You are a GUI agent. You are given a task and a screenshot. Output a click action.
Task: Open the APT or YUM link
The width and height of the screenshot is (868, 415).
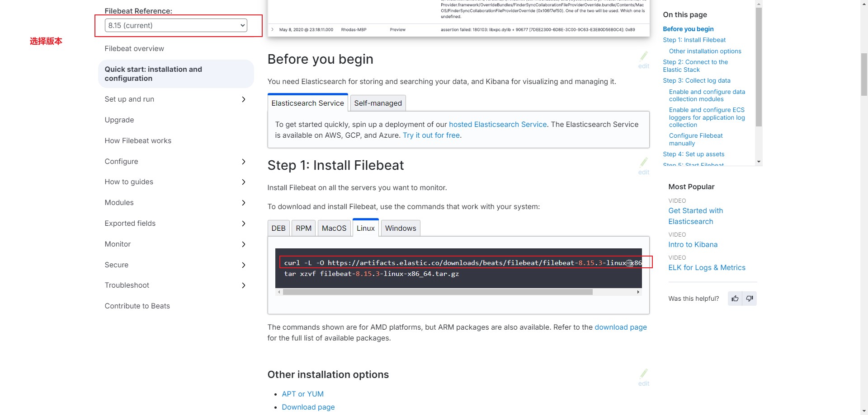[x=303, y=394]
